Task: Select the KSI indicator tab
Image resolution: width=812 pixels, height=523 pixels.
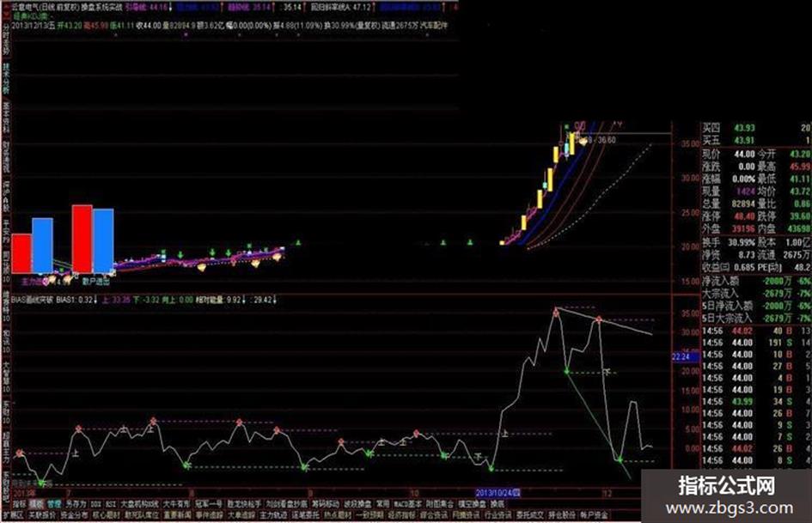Action: [111, 503]
